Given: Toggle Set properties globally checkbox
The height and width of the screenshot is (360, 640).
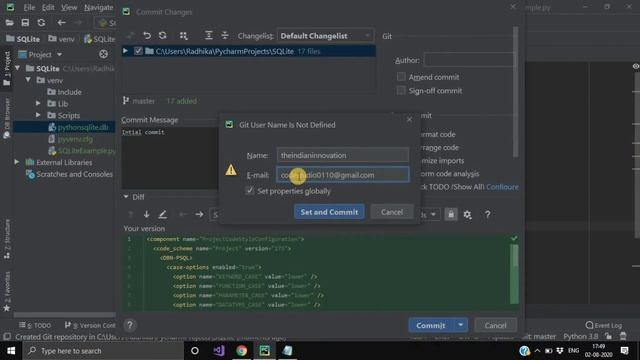Looking at the screenshot, I should (x=249, y=191).
